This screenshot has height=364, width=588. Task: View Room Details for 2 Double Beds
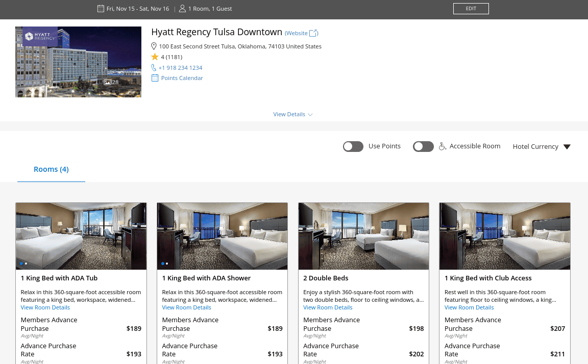tap(328, 307)
